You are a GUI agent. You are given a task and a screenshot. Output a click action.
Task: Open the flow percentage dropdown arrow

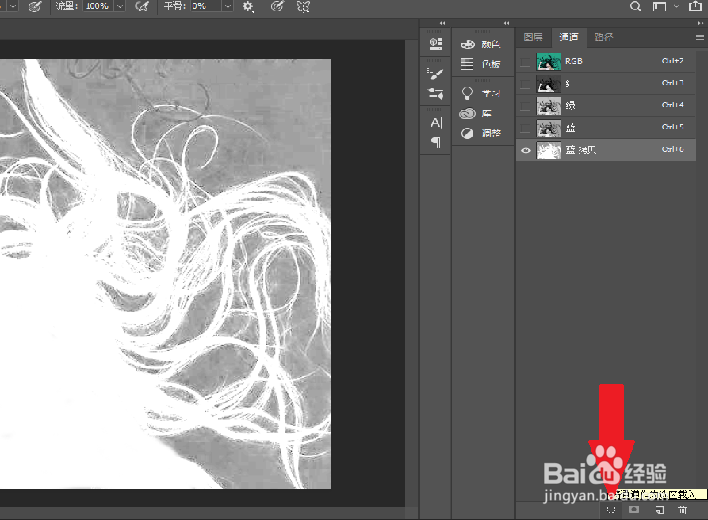pyautogui.click(x=120, y=6)
